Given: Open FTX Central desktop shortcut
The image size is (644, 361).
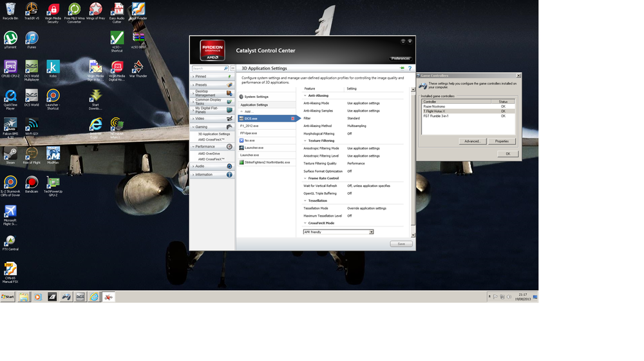Looking at the screenshot, I should click(10, 242).
